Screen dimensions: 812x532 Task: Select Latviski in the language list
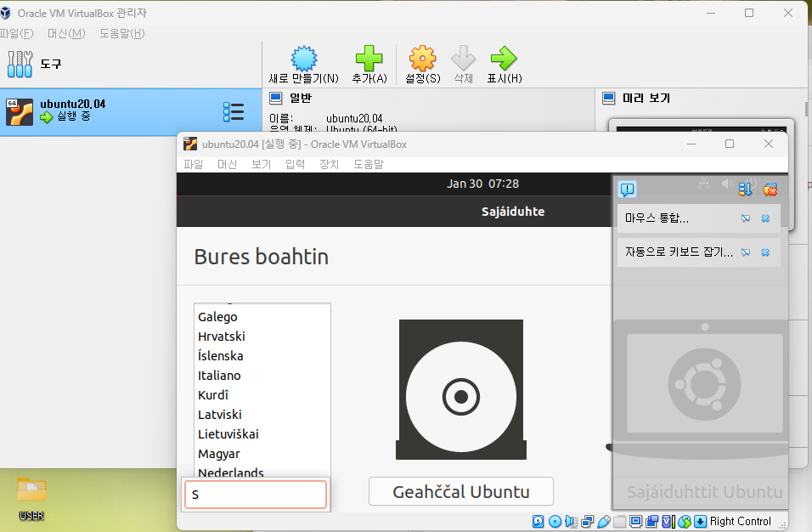click(x=262, y=415)
